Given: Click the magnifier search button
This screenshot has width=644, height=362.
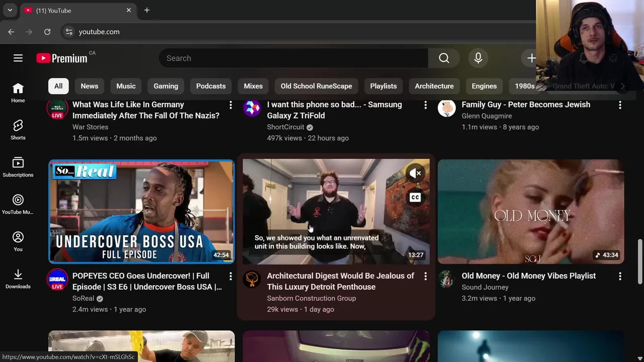Looking at the screenshot, I should pyautogui.click(x=444, y=58).
